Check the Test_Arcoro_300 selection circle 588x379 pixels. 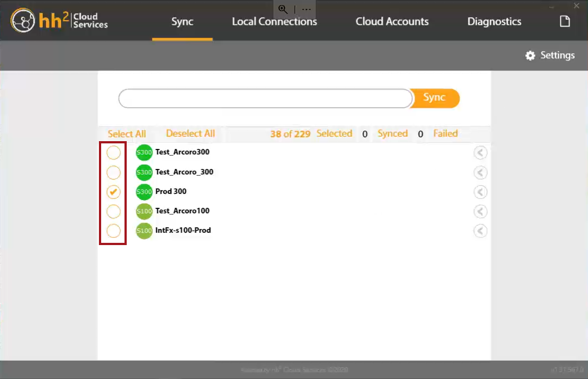point(113,172)
